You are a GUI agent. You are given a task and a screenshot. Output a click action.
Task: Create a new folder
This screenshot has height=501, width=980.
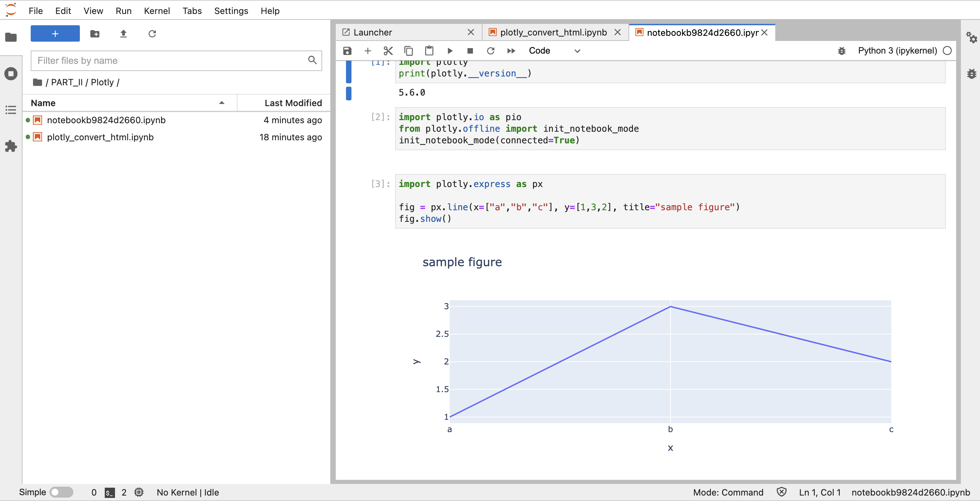95,34
